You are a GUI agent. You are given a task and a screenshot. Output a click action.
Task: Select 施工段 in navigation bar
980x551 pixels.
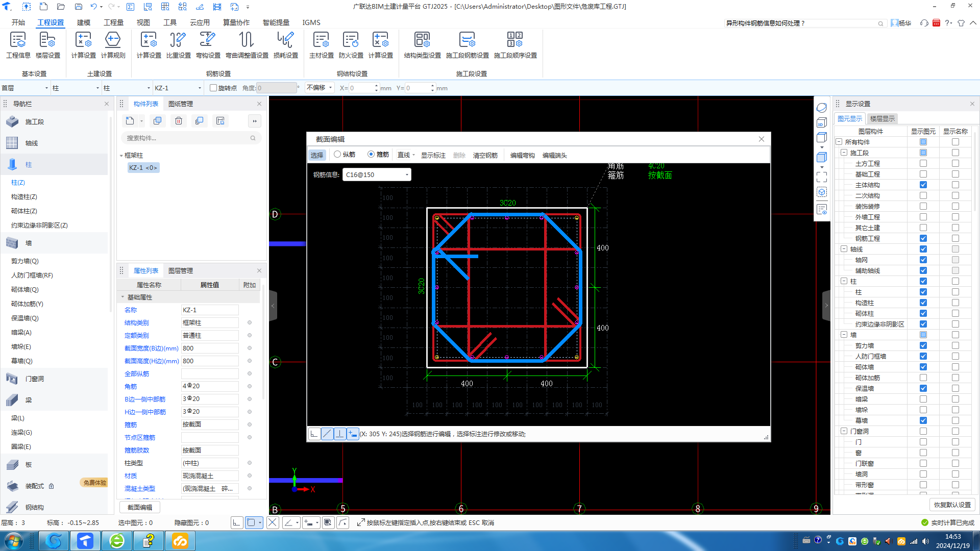(x=54, y=121)
